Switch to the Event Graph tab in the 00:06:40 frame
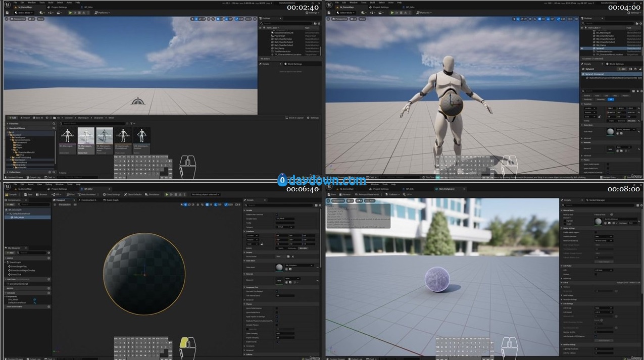Image resolution: width=644 pixels, height=360 pixels. [111, 200]
